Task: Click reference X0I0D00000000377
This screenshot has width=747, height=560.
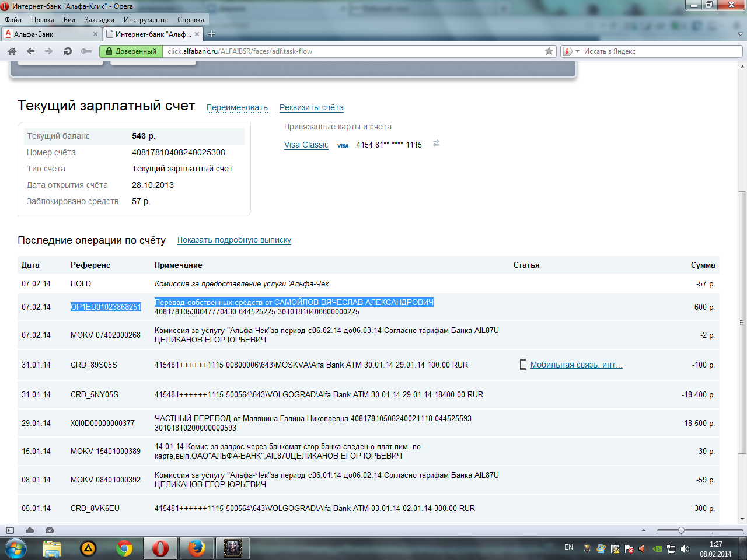Action: (x=103, y=423)
